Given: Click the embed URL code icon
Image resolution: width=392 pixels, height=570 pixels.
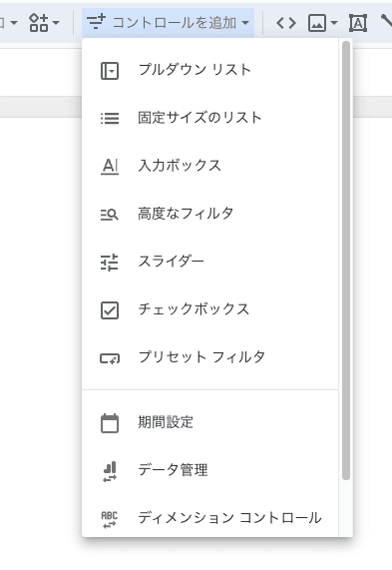Looking at the screenshot, I should 286,23.
